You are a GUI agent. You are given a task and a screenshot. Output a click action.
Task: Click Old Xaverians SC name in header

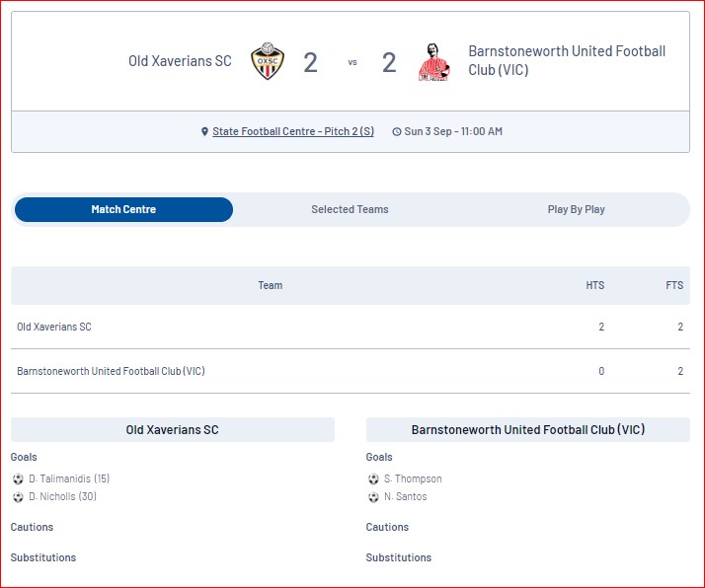pyautogui.click(x=180, y=60)
